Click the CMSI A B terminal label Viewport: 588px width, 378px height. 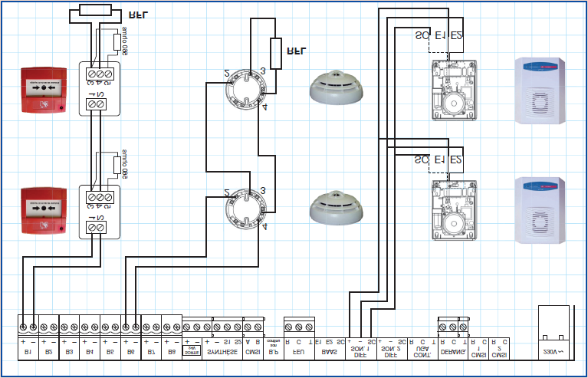click(253, 352)
